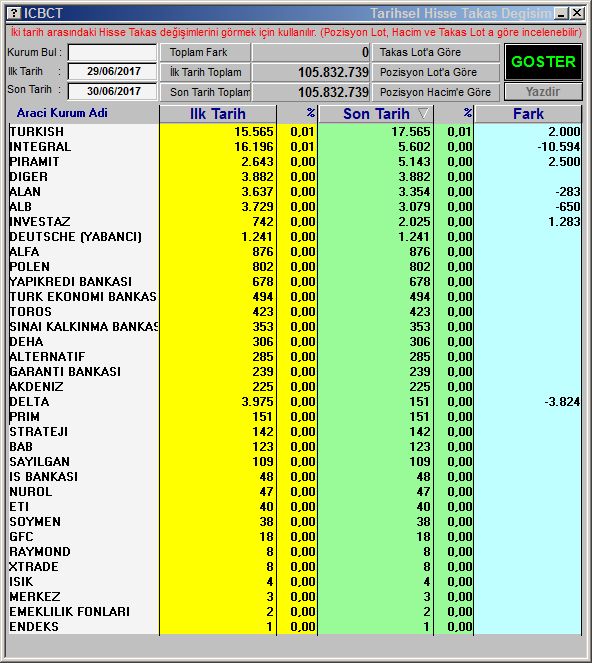Select the DIGER row
Viewport: 592px width, 663px height.
click(295, 177)
